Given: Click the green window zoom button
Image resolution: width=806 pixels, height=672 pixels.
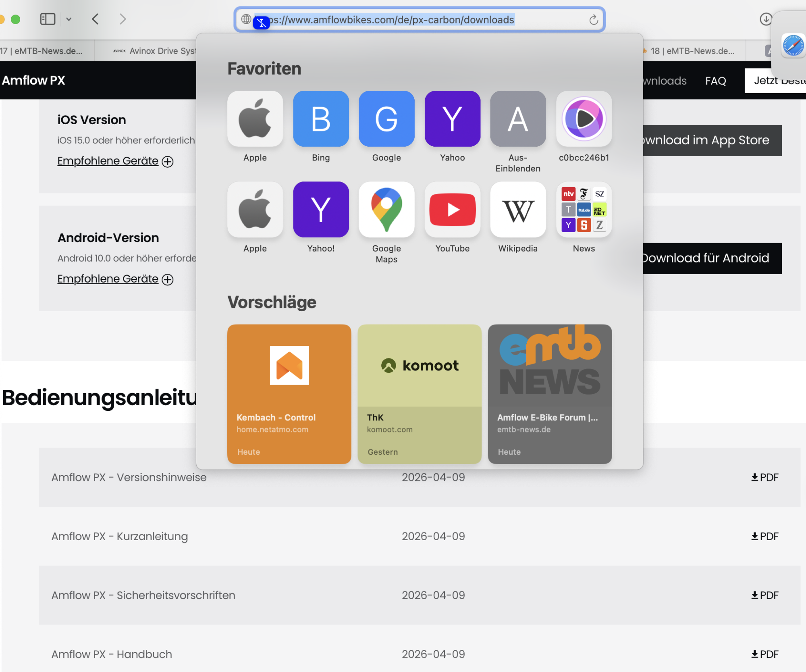Looking at the screenshot, I should [15, 19].
